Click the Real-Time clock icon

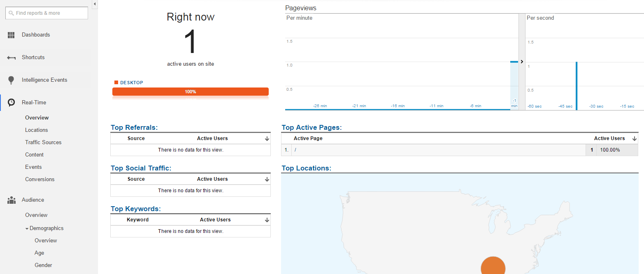[x=12, y=103]
